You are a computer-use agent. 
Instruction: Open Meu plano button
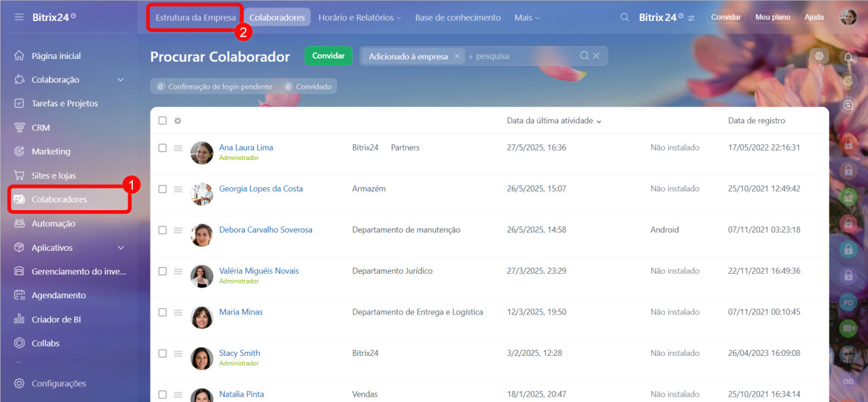tap(772, 18)
